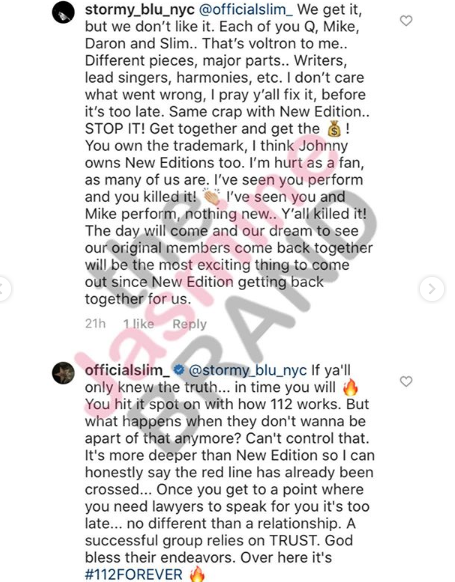This screenshot has width=455, height=582.
Task: Reply to stormy_blu_nyc's comment
Action: point(189,324)
